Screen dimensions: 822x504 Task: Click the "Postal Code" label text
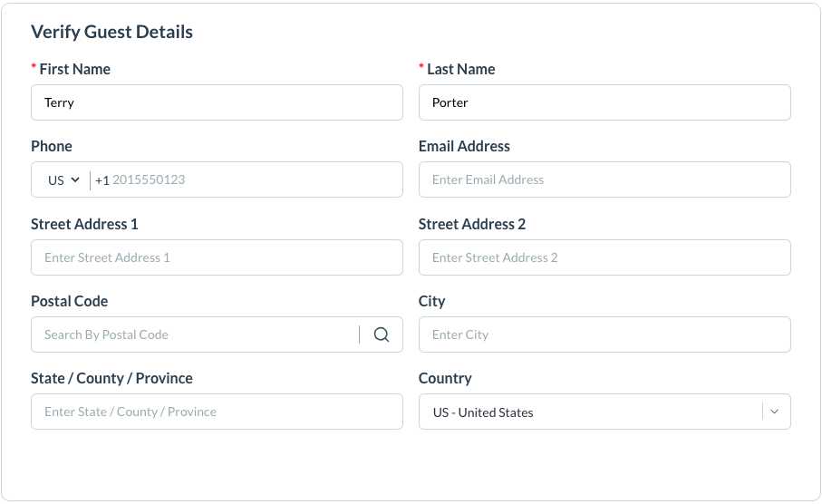[x=69, y=301]
